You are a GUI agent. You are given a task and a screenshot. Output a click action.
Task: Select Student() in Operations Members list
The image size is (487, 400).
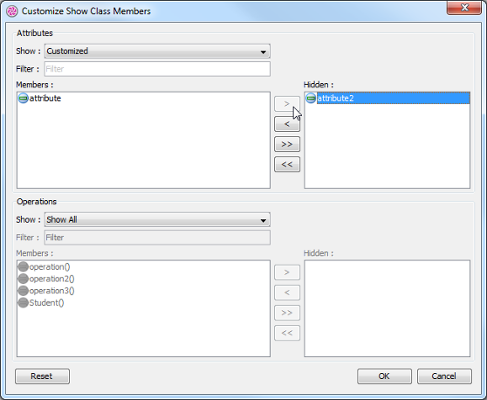tap(47, 303)
